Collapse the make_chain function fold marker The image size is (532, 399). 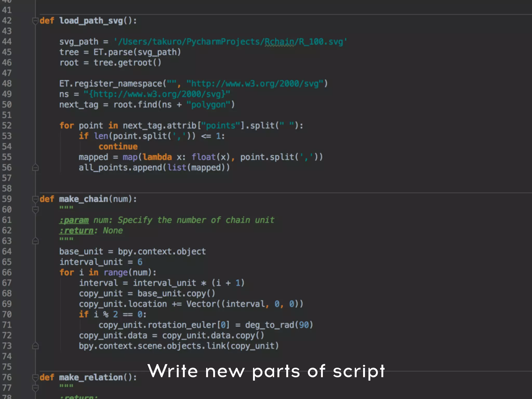[x=35, y=199]
